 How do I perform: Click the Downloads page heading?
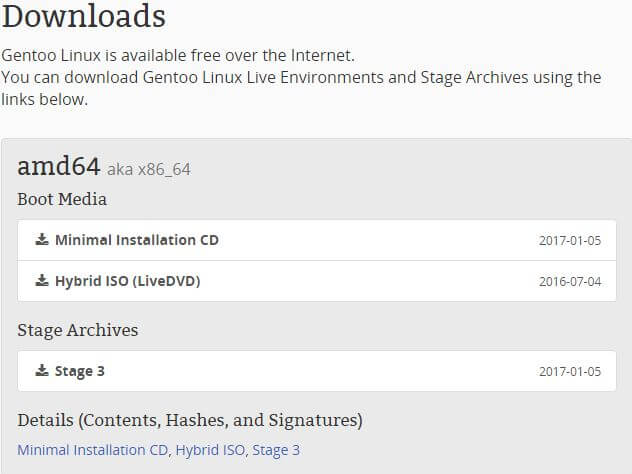pyautogui.click(x=84, y=16)
